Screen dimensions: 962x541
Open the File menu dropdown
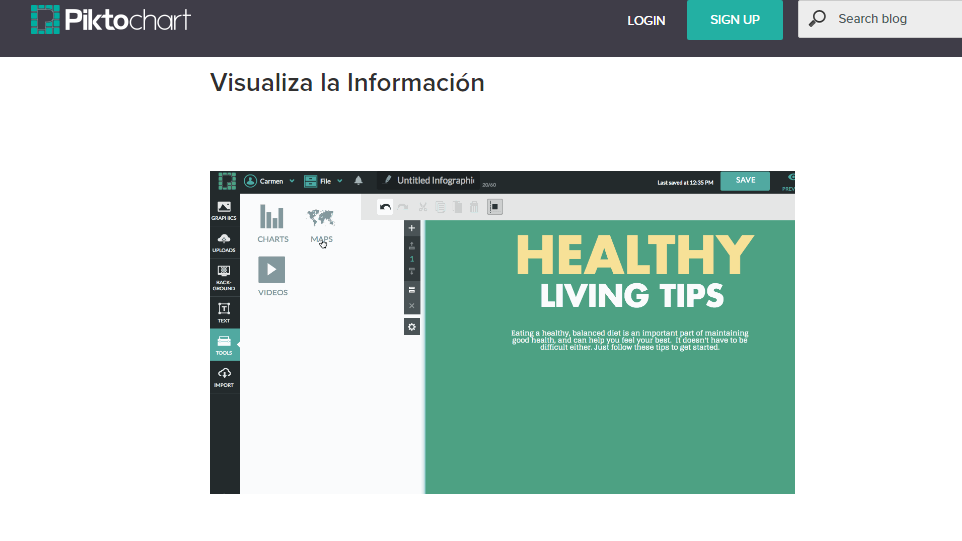point(323,181)
